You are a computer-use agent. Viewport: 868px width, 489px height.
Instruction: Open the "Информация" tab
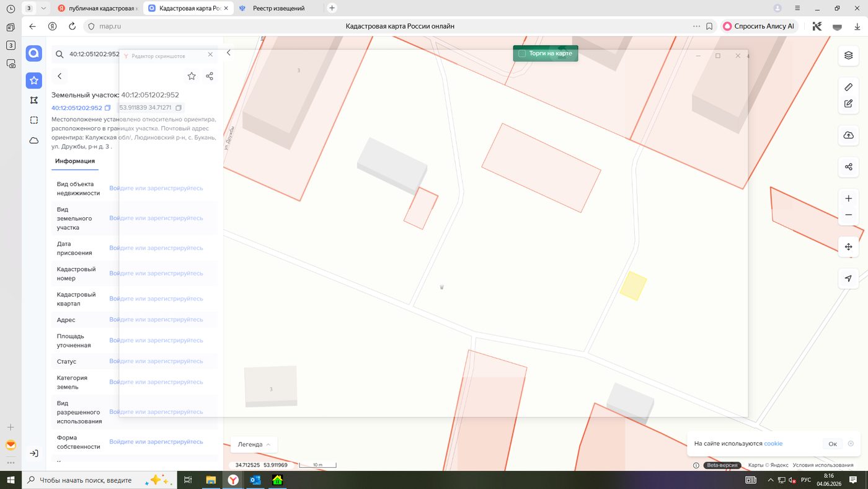(75, 161)
